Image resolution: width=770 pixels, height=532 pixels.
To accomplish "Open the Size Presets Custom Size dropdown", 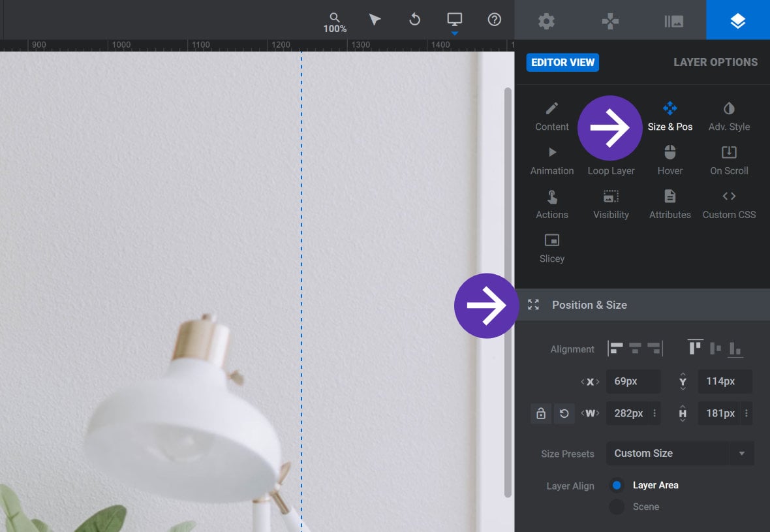I will click(x=680, y=454).
